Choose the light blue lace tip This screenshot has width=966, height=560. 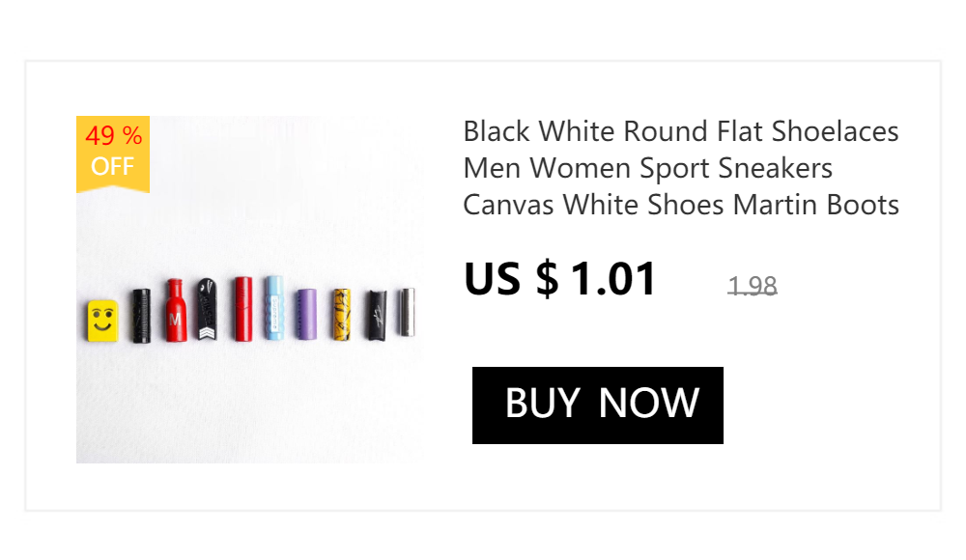tap(274, 308)
